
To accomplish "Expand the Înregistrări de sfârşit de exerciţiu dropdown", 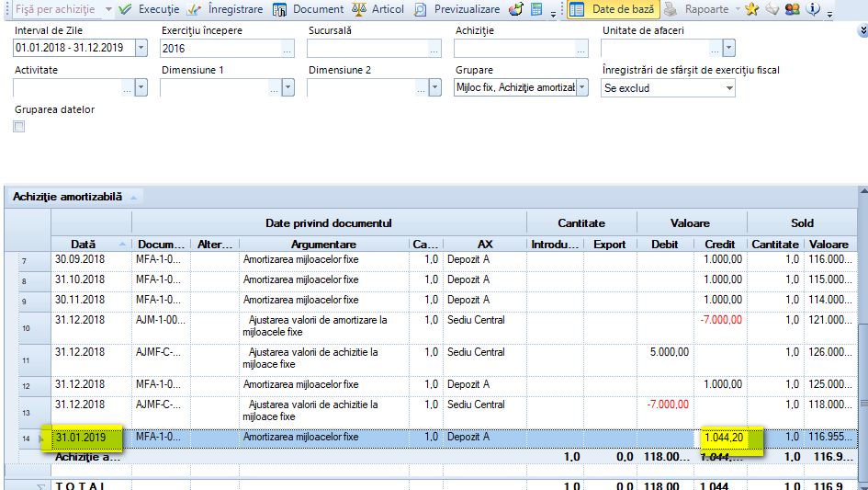I will pyautogui.click(x=729, y=88).
